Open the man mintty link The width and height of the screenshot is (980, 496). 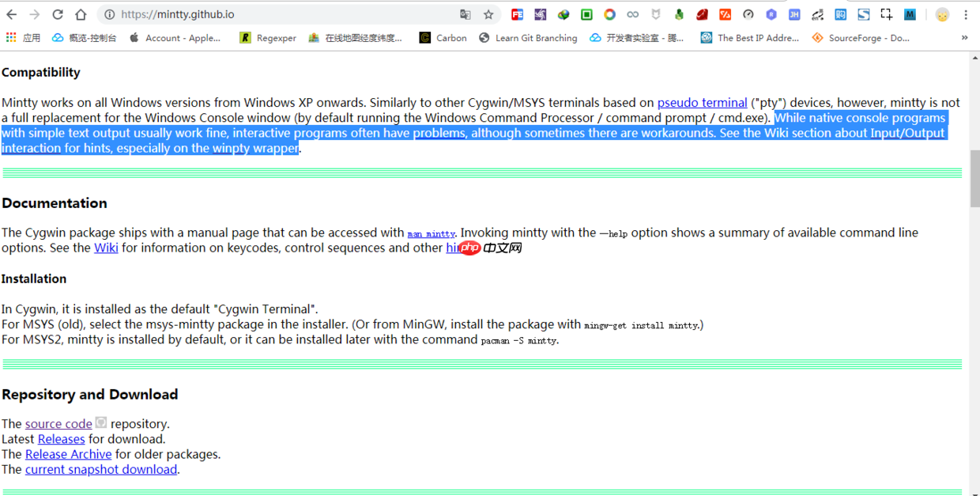(431, 233)
